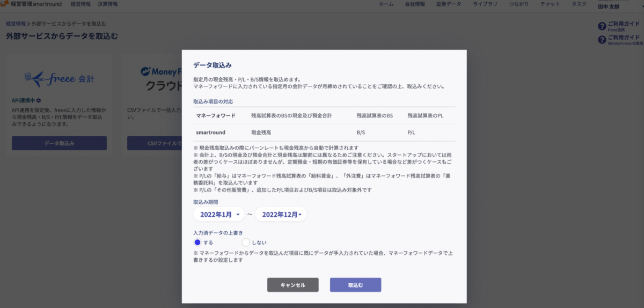Click the 取込み期間 label
The height and width of the screenshot is (308, 644).
[207, 202]
